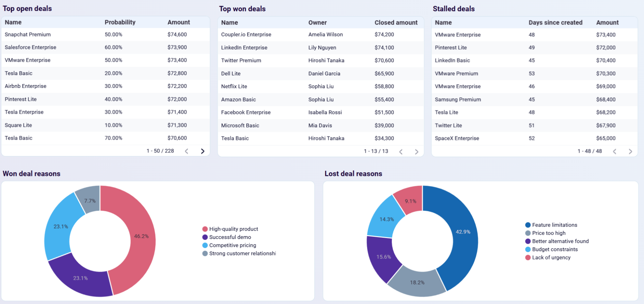
Task: Select the blue Feature limitations legend dot
Action: (527, 225)
